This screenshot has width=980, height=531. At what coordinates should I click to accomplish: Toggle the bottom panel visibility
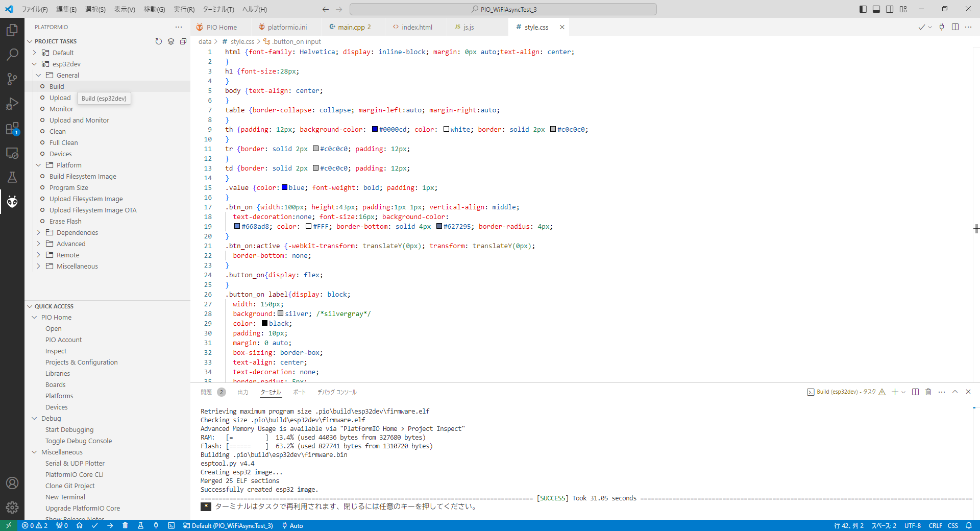pos(876,9)
